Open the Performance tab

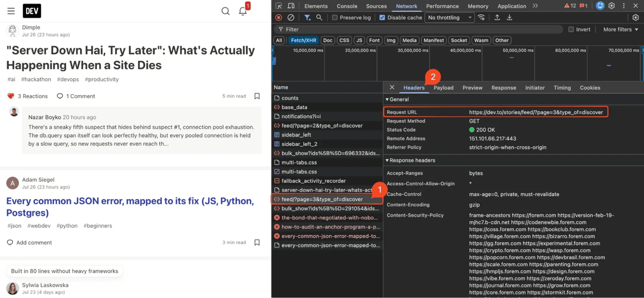click(x=442, y=6)
